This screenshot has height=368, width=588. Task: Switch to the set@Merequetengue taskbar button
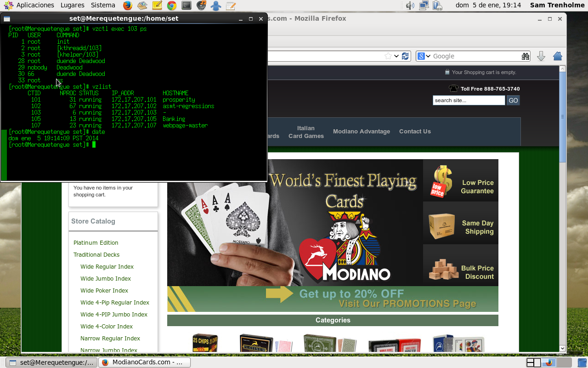point(51,362)
